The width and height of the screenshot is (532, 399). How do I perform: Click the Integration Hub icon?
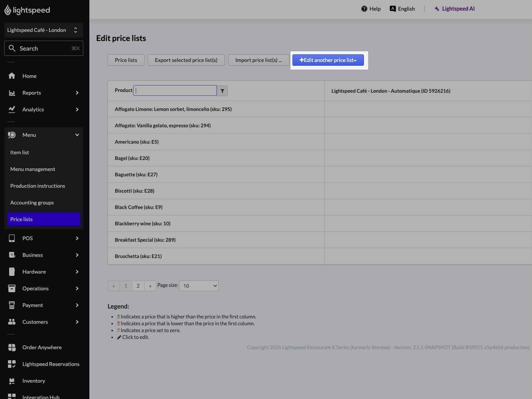(12, 396)
